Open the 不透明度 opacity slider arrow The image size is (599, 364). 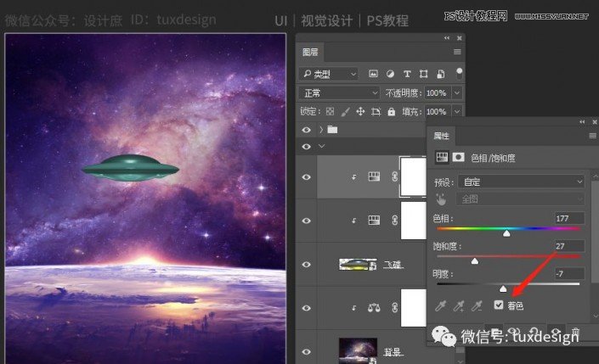(x=457, y=92)
